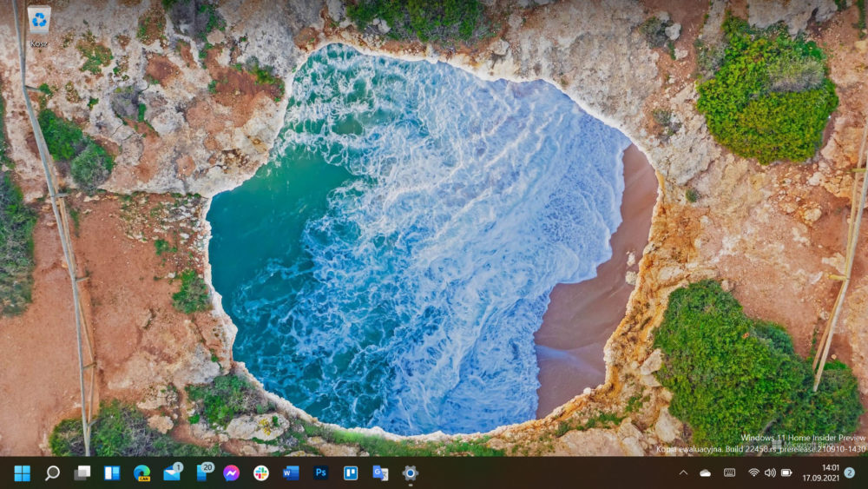868x489 pixels.
Task: Open Task View from the taskbar
Action: point(82,473)
